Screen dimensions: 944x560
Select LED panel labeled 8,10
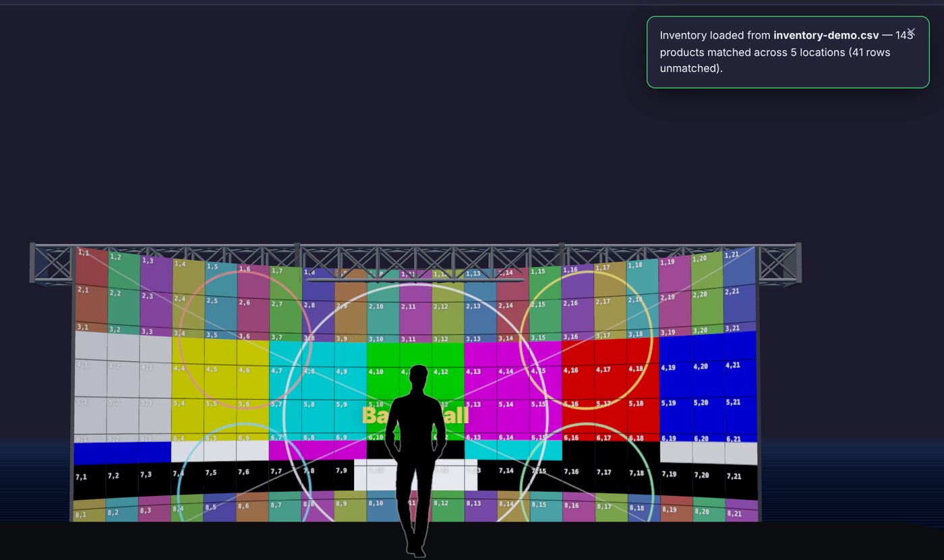pyautogui.click(x=383, y=510)
